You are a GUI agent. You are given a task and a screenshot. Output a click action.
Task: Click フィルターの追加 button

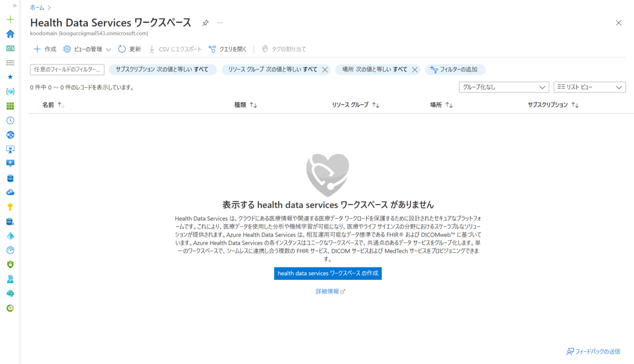[x=455, y=69]
